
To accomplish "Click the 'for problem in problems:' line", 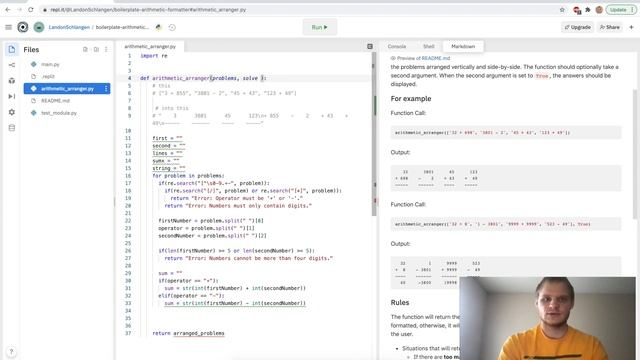I will tap(188, 176).
